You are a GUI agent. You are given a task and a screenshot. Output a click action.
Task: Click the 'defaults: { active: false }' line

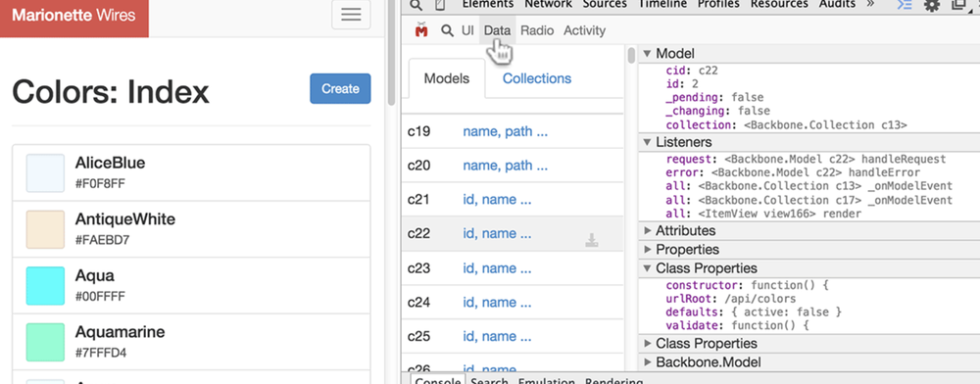(x=754, y=312)
